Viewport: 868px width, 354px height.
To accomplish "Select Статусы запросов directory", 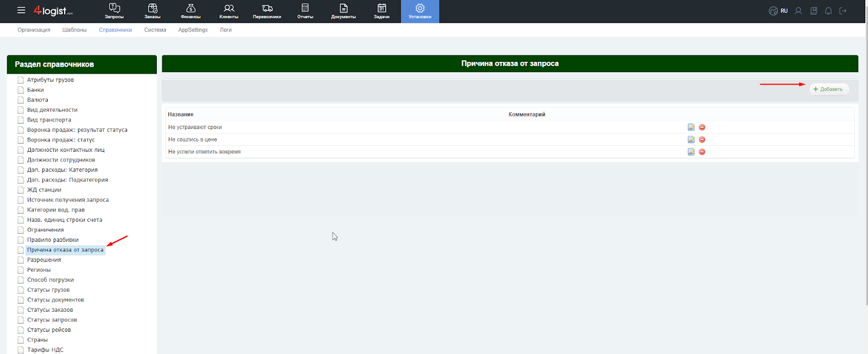I will [52, 320].
